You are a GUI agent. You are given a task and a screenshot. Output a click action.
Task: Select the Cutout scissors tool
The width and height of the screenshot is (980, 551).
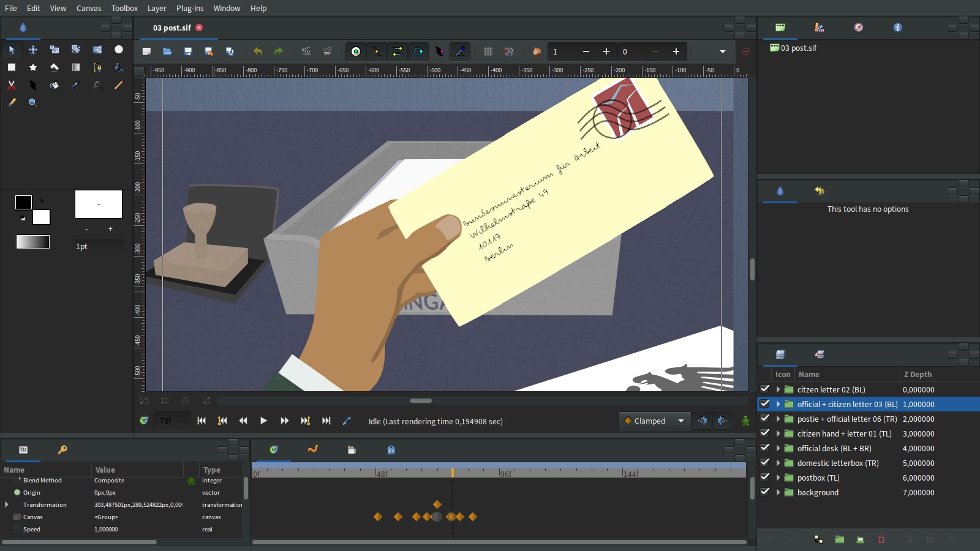coord(11,85)
